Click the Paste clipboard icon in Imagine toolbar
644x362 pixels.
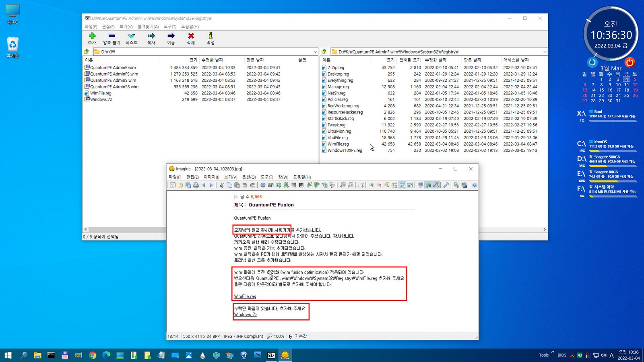(237, 185)
